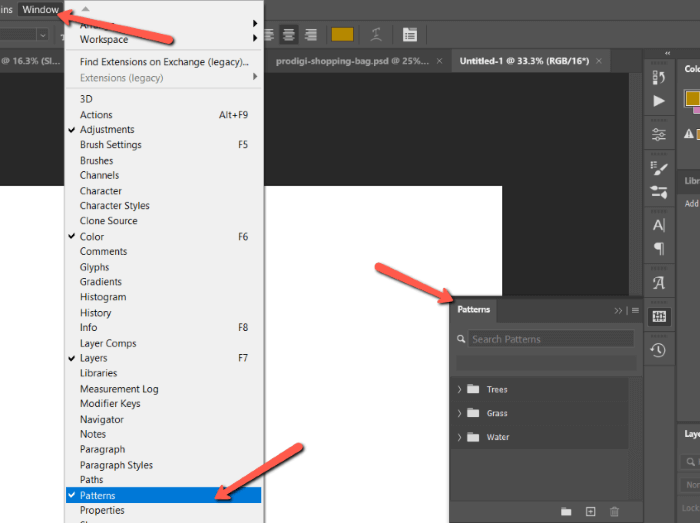The width and height of the screenshot is (700, 523).
Task: Delete pattern using the trash icon
Action: (614, 511)
